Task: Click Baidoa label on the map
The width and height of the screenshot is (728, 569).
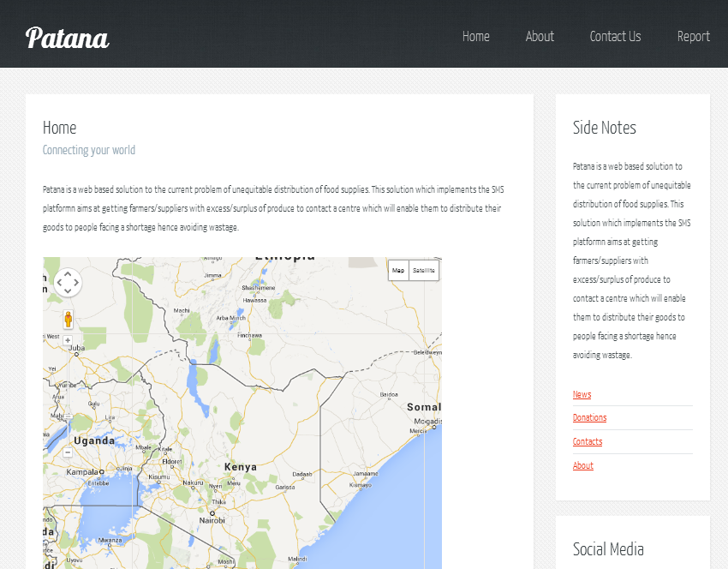Action: [389, 394]
